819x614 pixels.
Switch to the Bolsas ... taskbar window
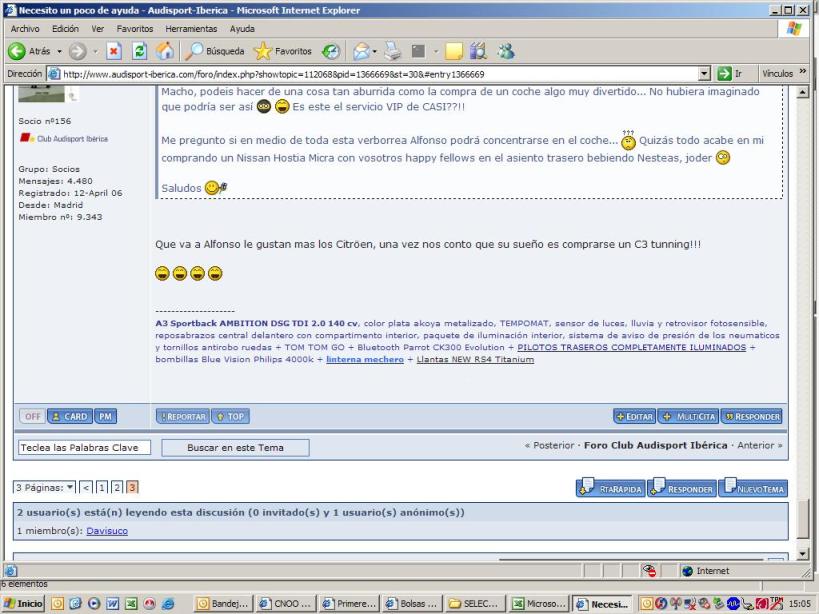(413, 604)
